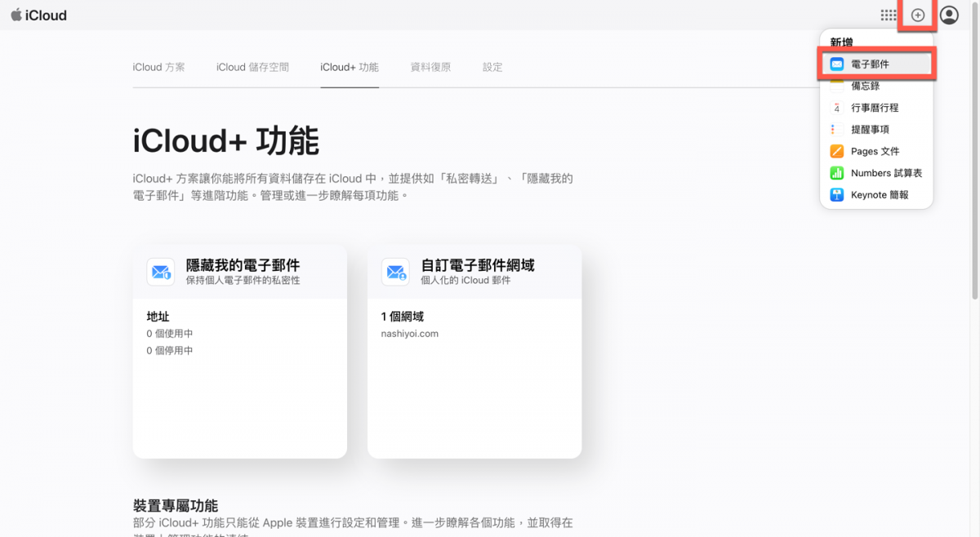Image resolution: width=980 pixels, height=537 pixels.
Task: Open the 資料復原 tab
Action: pyautogui.click(x=430, y=67)
